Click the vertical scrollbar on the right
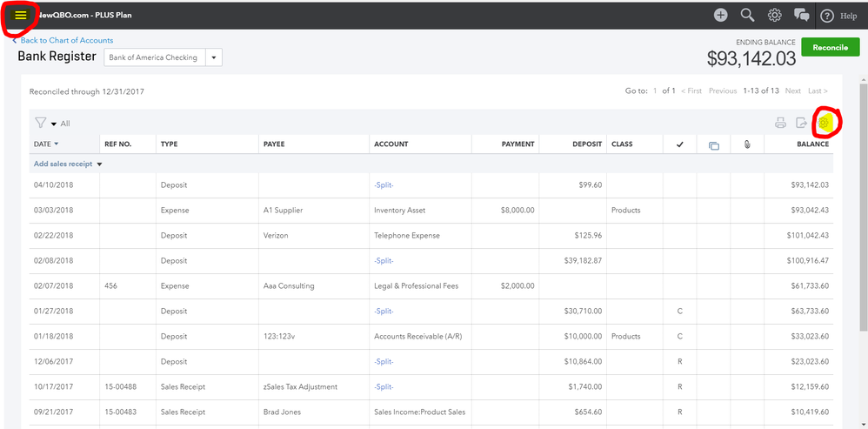The width and height of the screenshot is (868, 429). 863,209
